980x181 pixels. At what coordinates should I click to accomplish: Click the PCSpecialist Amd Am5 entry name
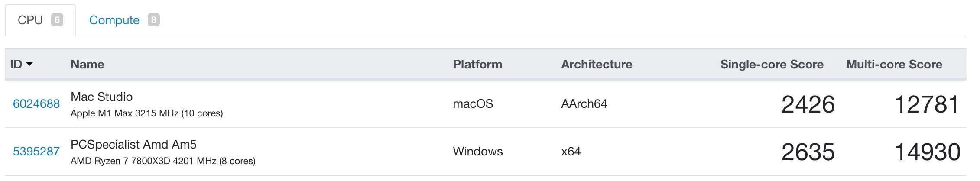tap(133, 144)
